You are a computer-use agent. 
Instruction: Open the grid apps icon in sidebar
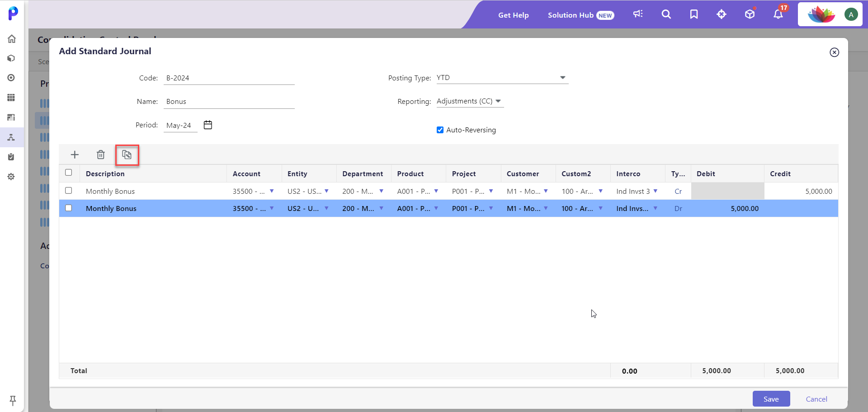pos(12,98)
